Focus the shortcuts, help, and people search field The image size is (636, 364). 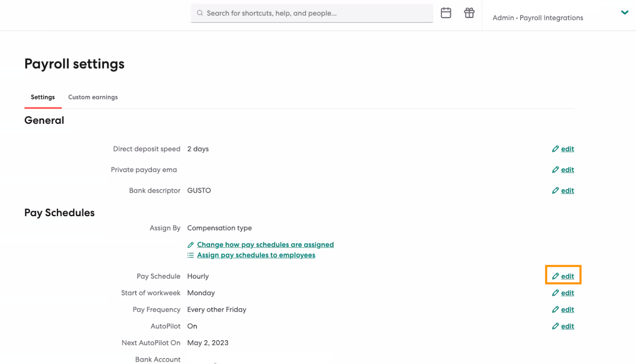coord(315,13)
